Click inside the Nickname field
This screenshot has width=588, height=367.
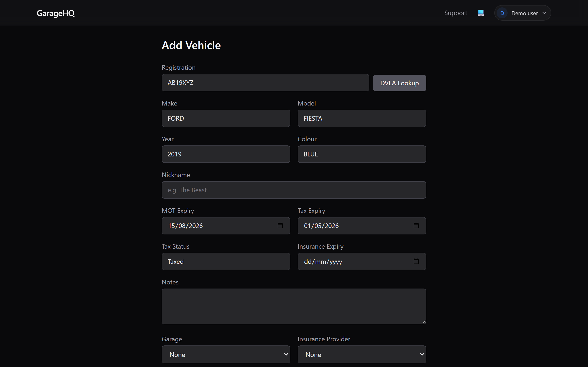[294, 190]
